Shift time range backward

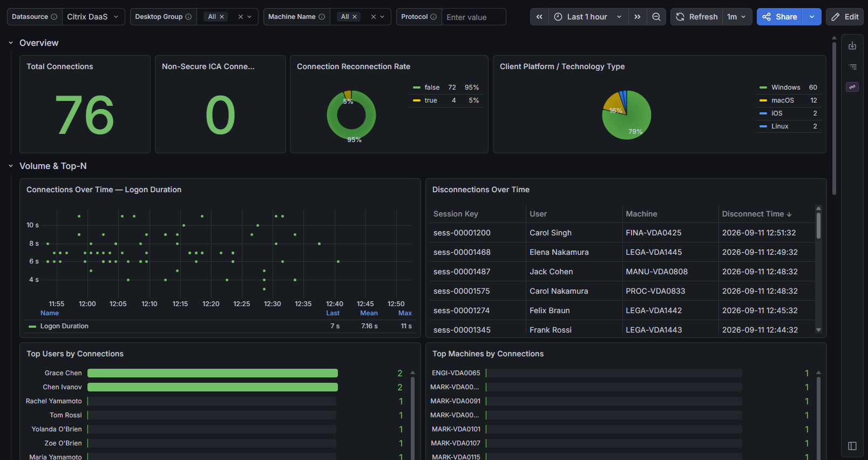click(x=539, y=17)
